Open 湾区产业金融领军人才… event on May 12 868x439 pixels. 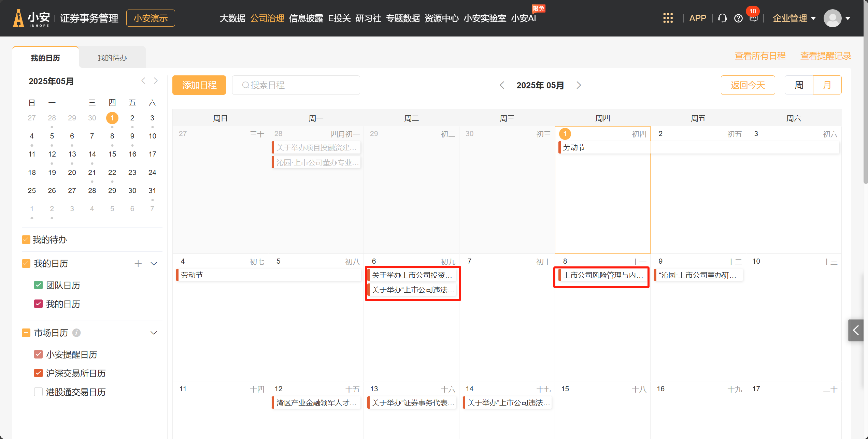[316, 403]
